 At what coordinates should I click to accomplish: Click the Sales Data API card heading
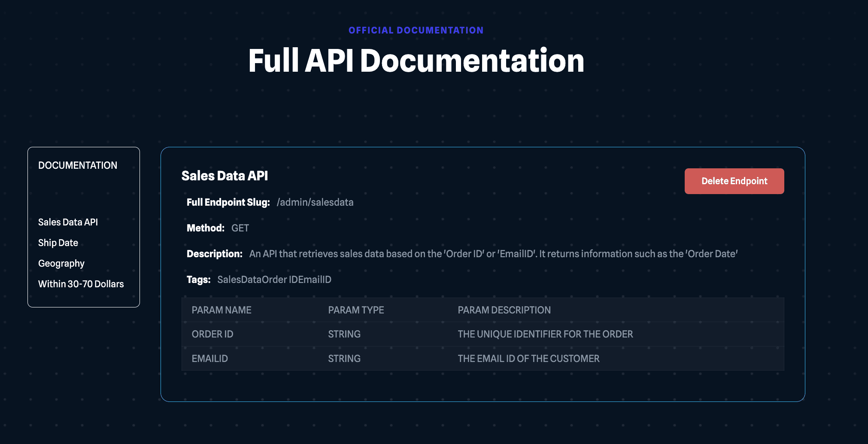225,176
